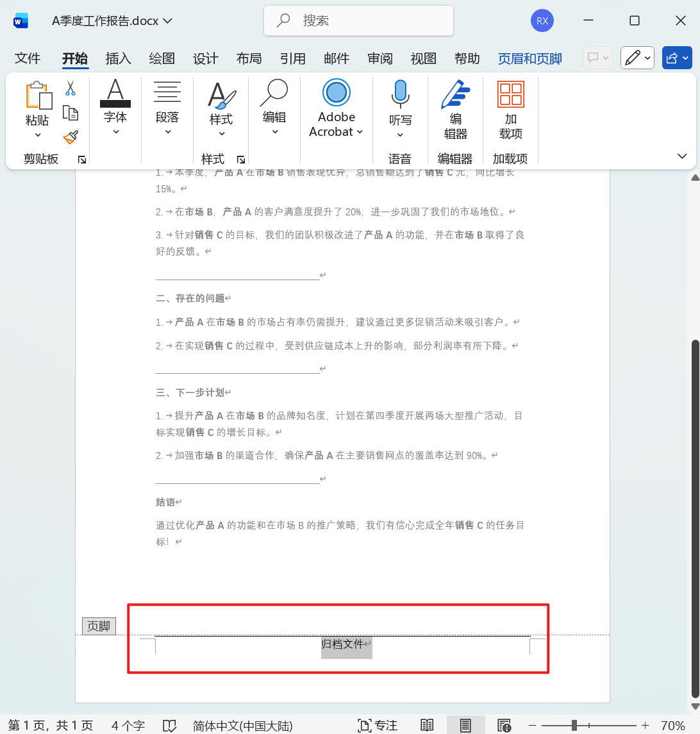
Task: Open the 页眉和页脚 tab
Action: click(529, 58)
